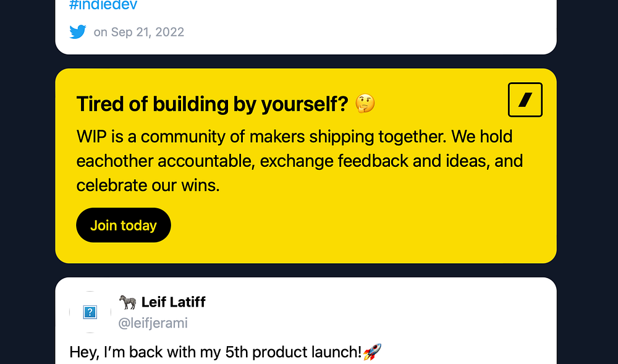Click the thinking face emoji in the banner heading

point(365,104)
